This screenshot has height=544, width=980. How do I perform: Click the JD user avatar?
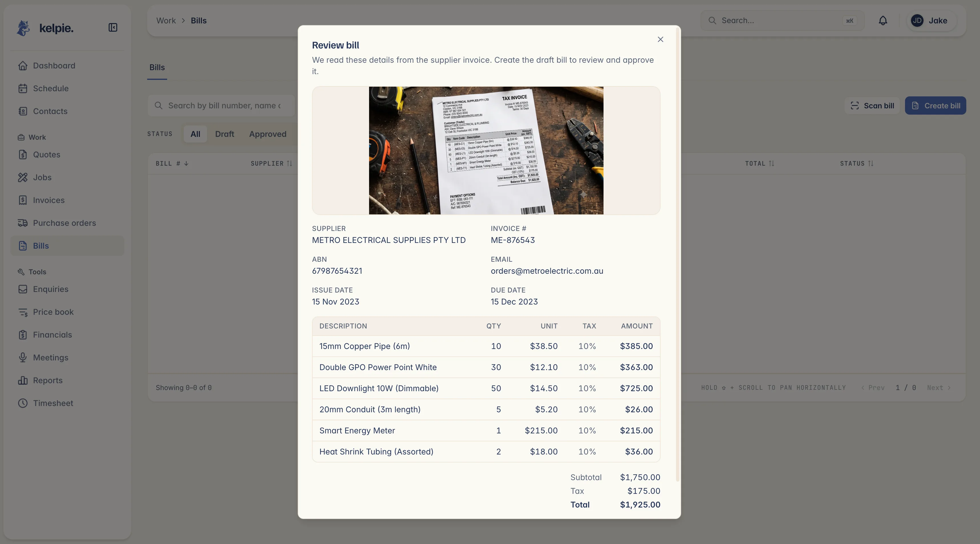(x=917, y=21)
